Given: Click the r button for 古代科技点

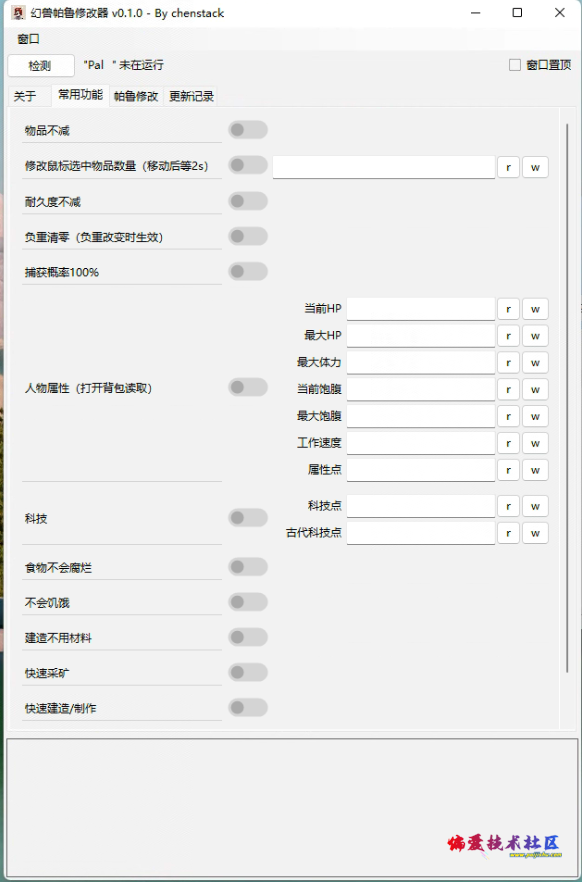Looking at the screenshot, I should point(508,533).
